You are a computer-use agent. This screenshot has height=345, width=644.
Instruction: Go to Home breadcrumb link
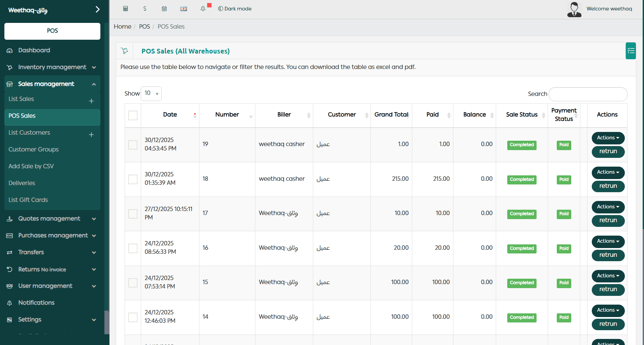click(123, 27)
